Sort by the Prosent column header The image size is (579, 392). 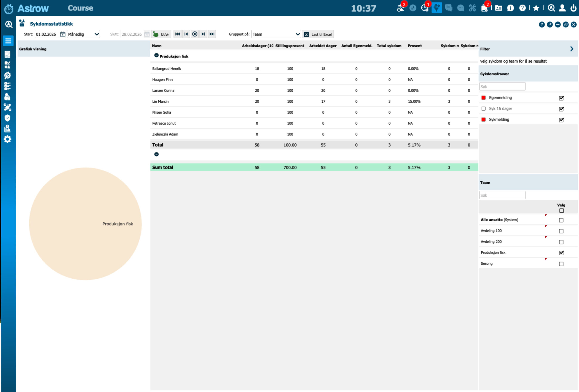(415, 46)
